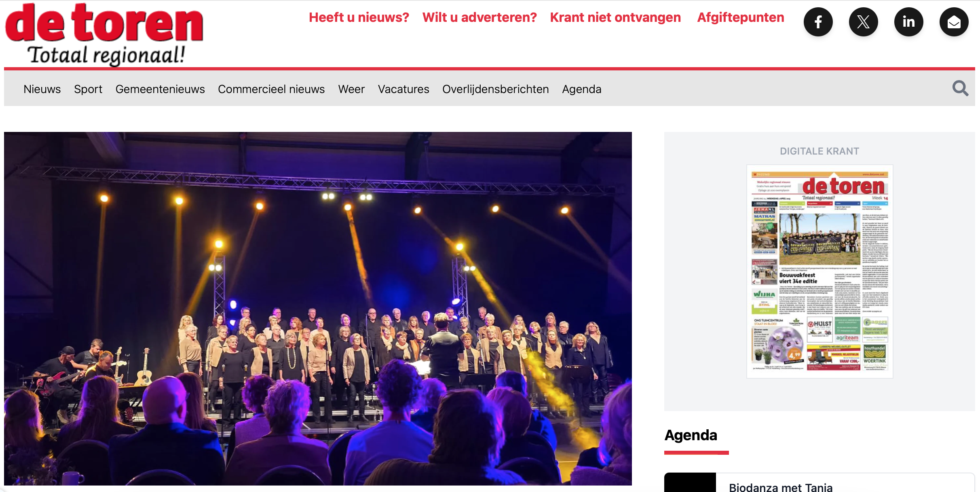Open the choir concert article photo
This screenshot has width=980, height=492.
[318, 308]
